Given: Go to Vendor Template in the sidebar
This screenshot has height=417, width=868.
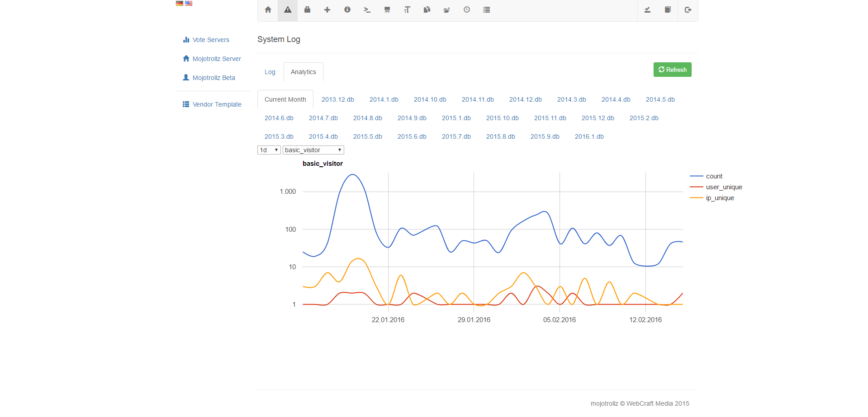Looking at the screenshot, I should point(217,104).
